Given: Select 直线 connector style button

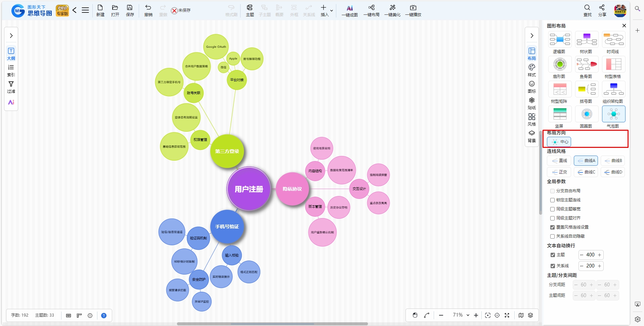Looking at the screenshot, I should click(559, 161).
